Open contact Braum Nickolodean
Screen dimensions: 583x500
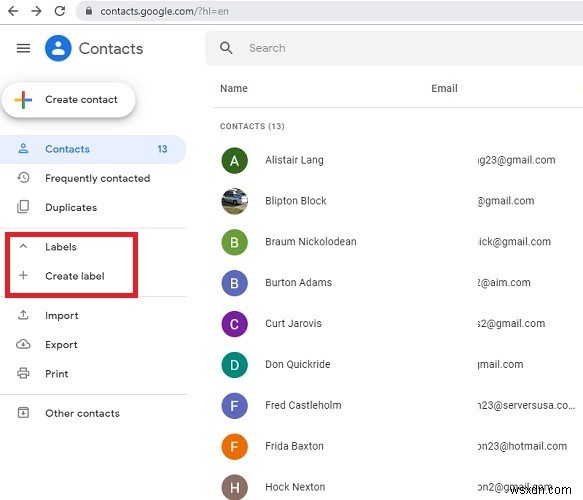tap(311, 242)
